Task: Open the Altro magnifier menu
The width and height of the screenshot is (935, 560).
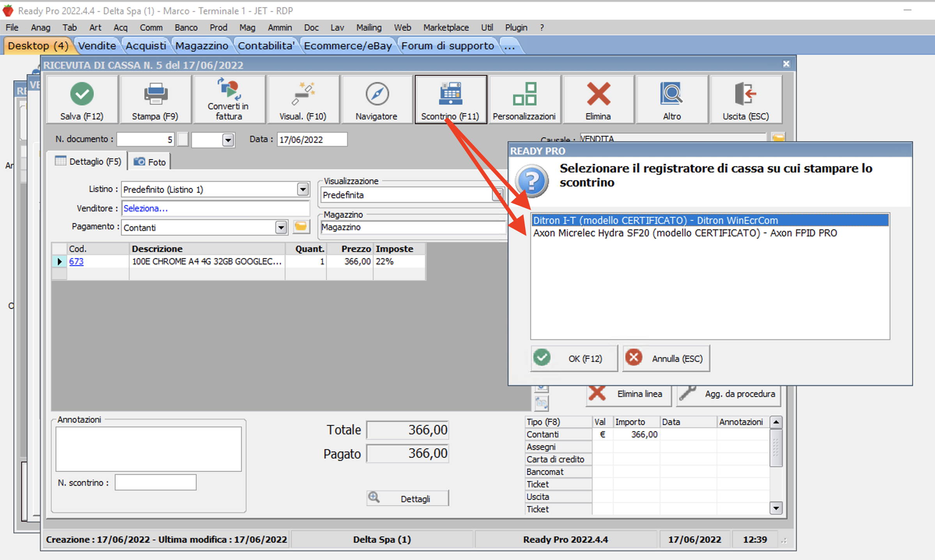Action: coord(672,100)
